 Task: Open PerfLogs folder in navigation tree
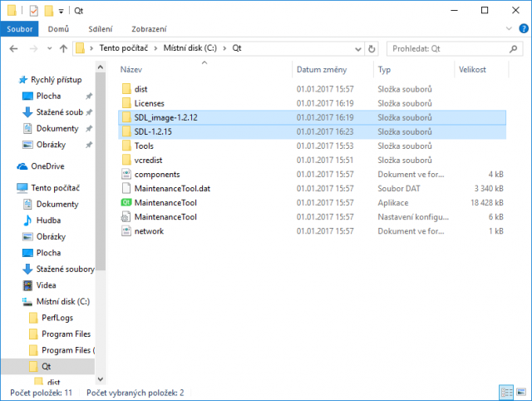[57, 318]
